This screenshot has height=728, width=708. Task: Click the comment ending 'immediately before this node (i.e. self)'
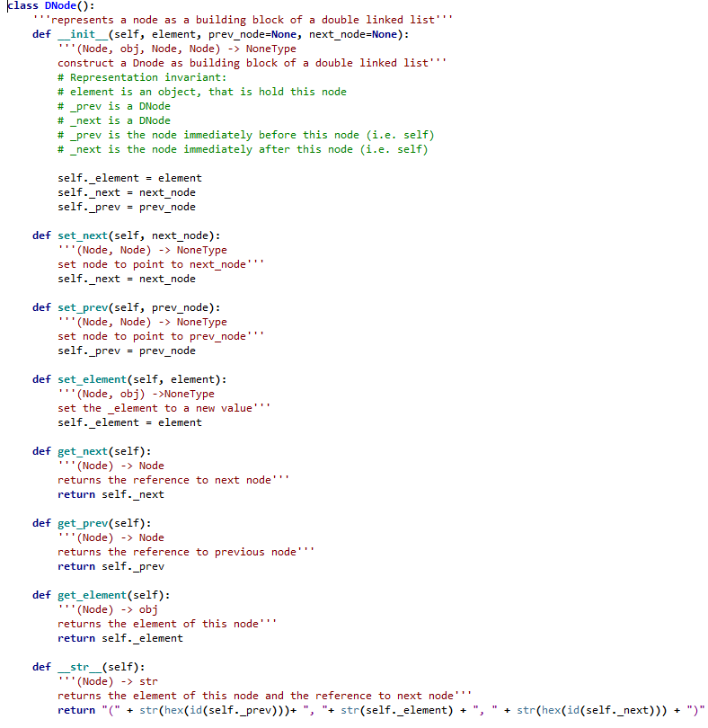(245, 135)
